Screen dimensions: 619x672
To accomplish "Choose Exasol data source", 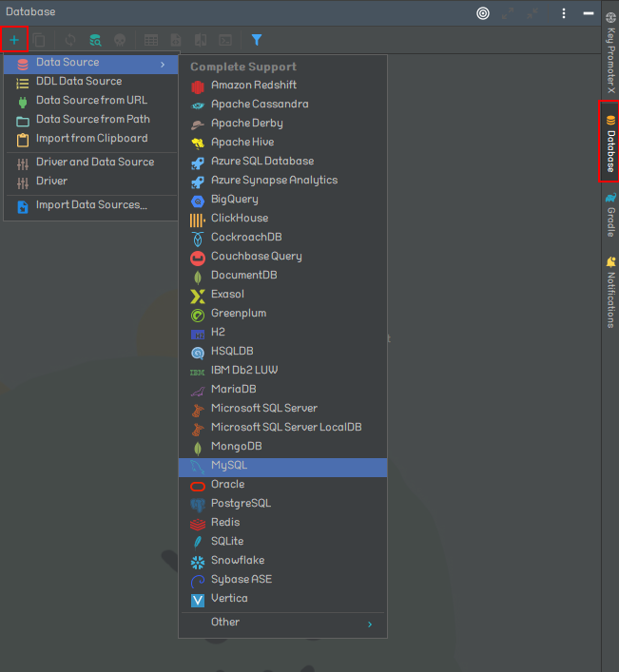I will [283, 295].
